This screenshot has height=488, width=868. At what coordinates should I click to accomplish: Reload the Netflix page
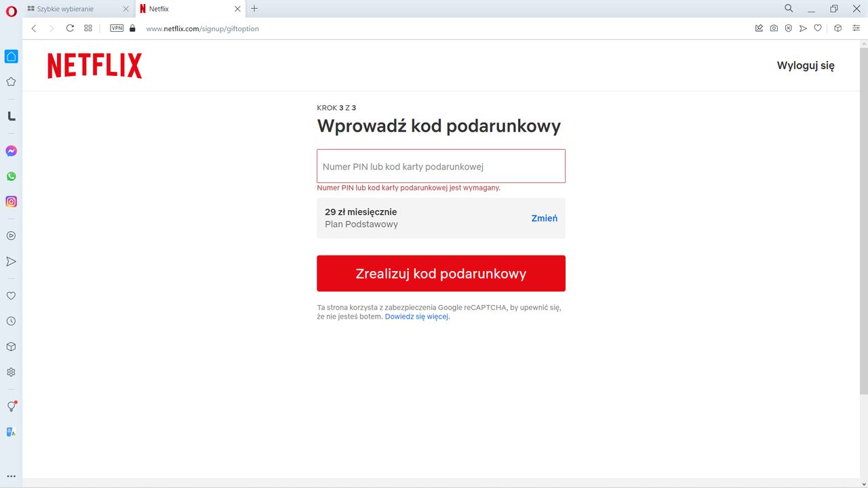coord(70,28)
